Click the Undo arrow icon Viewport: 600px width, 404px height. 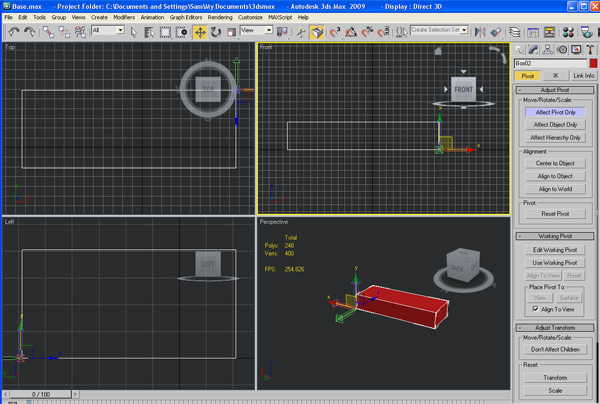14,32
